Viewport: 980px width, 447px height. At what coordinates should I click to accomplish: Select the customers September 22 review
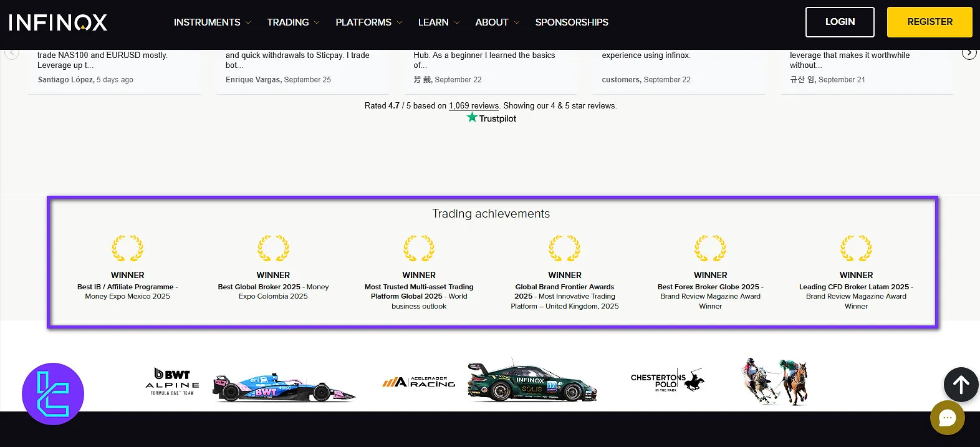point(679,71)
